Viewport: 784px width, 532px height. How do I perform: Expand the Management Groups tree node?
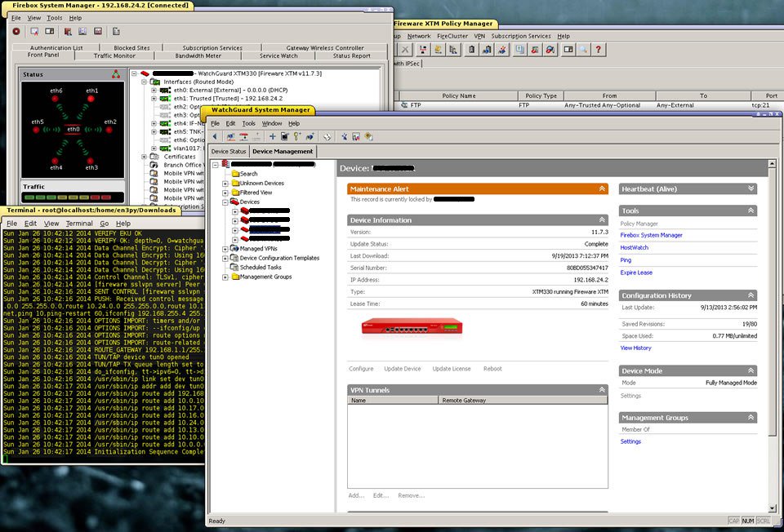(x=225, y=277)
